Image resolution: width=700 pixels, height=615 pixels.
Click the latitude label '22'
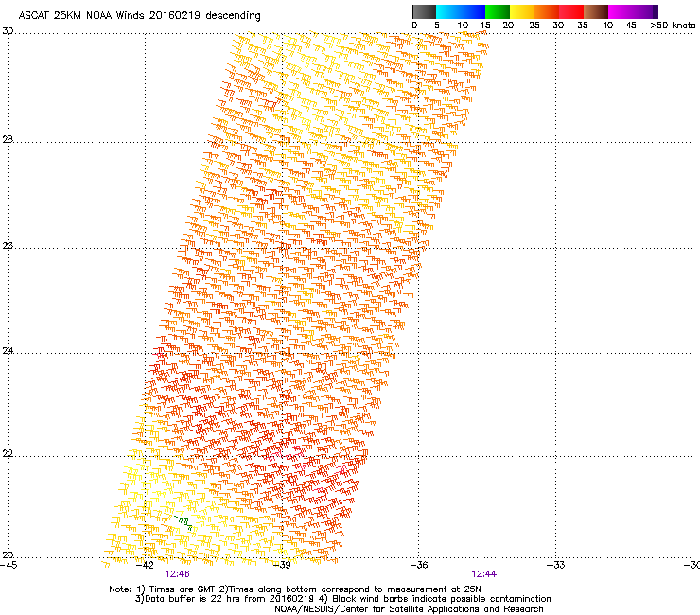point(8,453)
